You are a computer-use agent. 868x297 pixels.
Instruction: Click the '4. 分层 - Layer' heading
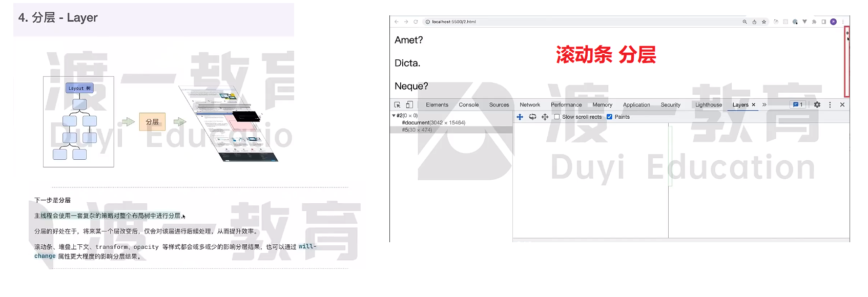click(58, 17)
